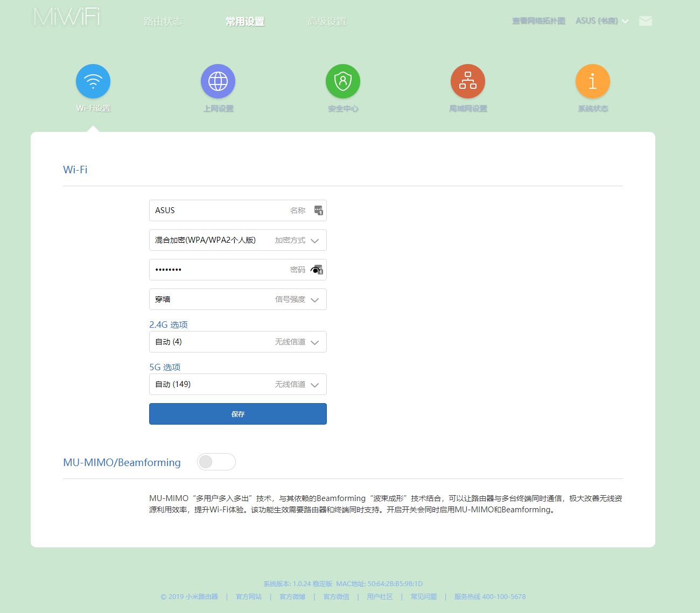View 系统状态 info icon
Viewport: 700px width, 613px height.
pyautogui.click(x=592, y=81)
